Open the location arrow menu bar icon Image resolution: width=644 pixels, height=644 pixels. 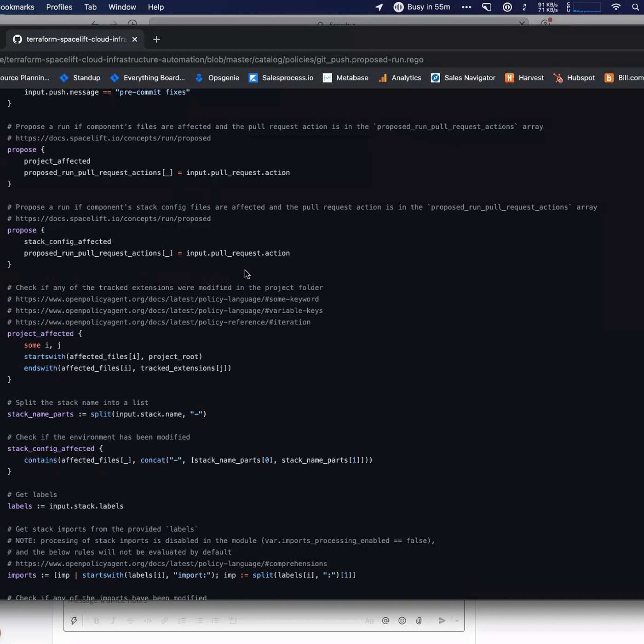pyautogui.click(x=379, y=7)
